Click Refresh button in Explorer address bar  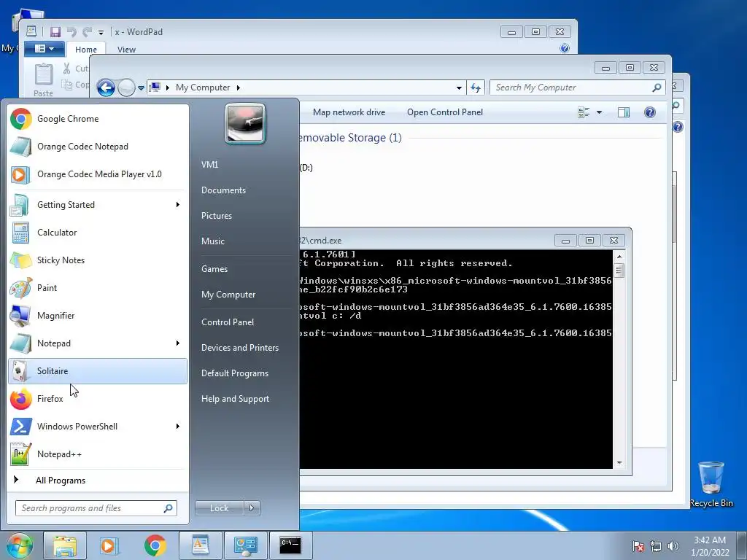coord(476,87)
